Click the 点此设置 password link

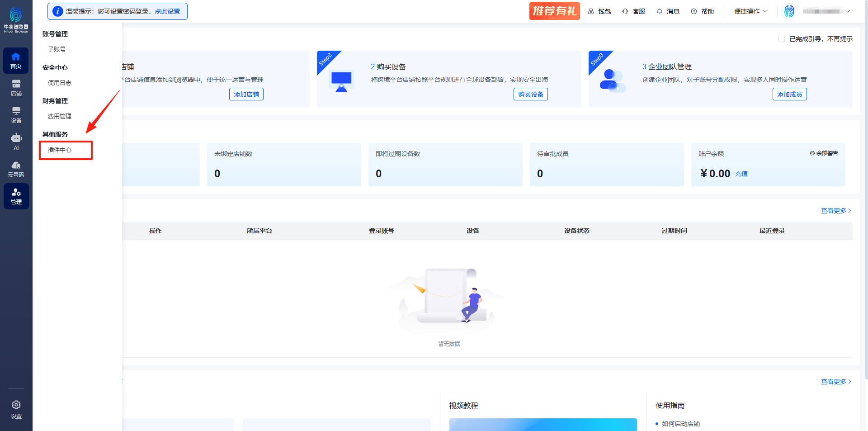click(x=167, y=11)
